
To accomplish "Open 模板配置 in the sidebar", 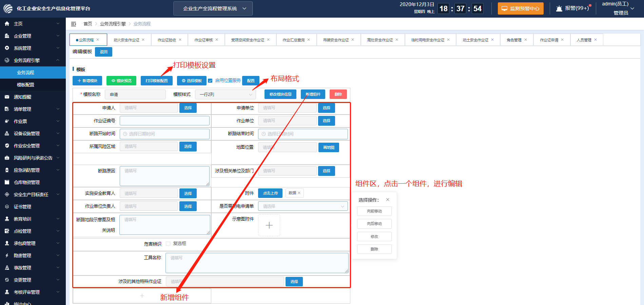I will tap(33, 85).
